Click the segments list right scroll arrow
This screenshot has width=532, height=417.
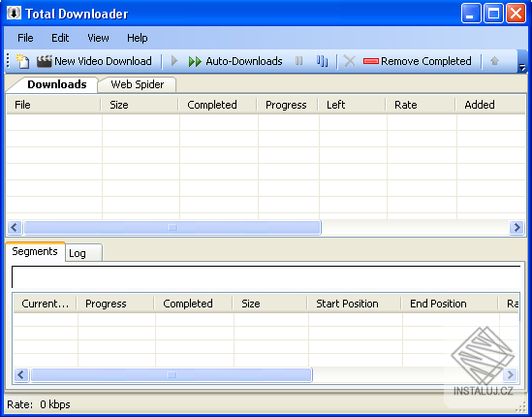[511, 375]
